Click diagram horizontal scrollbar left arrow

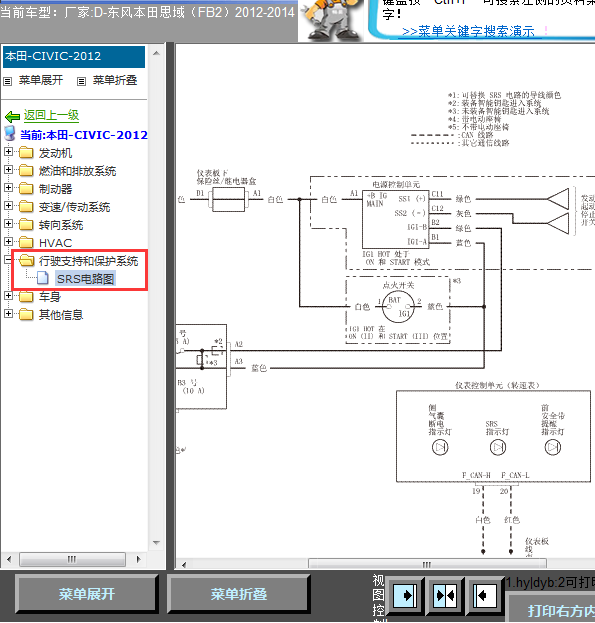[x=184, y=565]
